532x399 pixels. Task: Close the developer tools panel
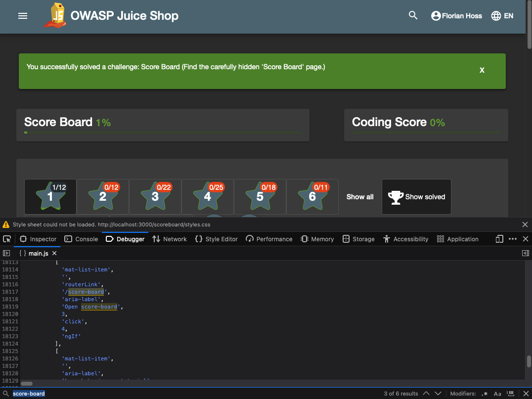click(526, 239)
